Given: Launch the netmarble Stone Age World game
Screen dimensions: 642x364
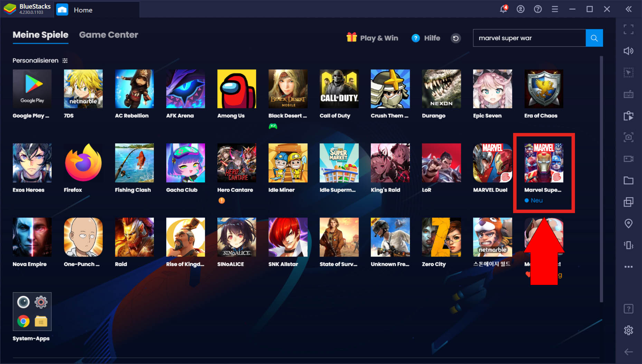Looking at the screenshot, I should [492, 237].
